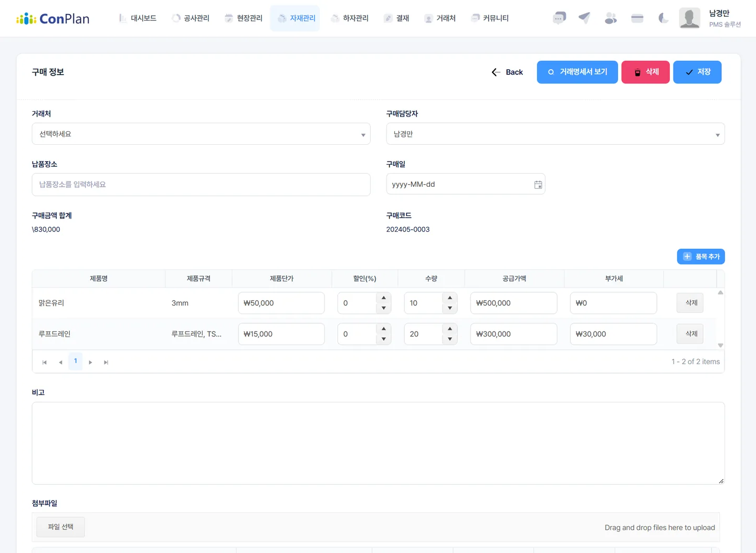Click the 제품단가 field showing ₩50,000
This screenshot has height=553, width=756.
(x=281, y=303)
